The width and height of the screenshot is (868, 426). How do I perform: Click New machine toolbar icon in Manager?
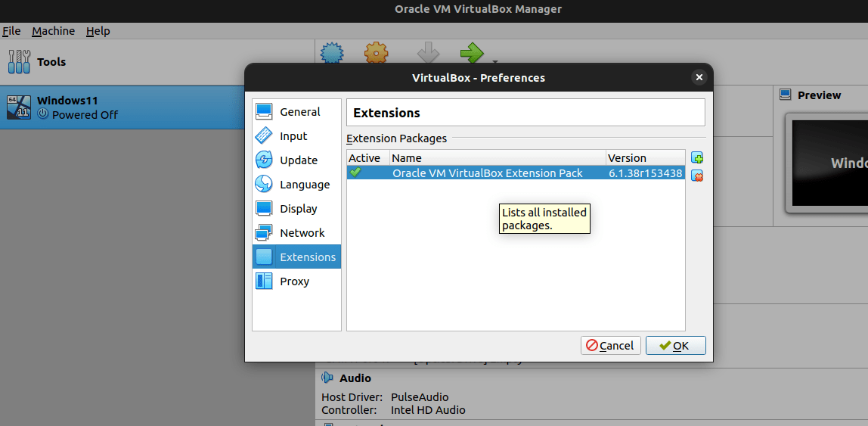(332, 53)
